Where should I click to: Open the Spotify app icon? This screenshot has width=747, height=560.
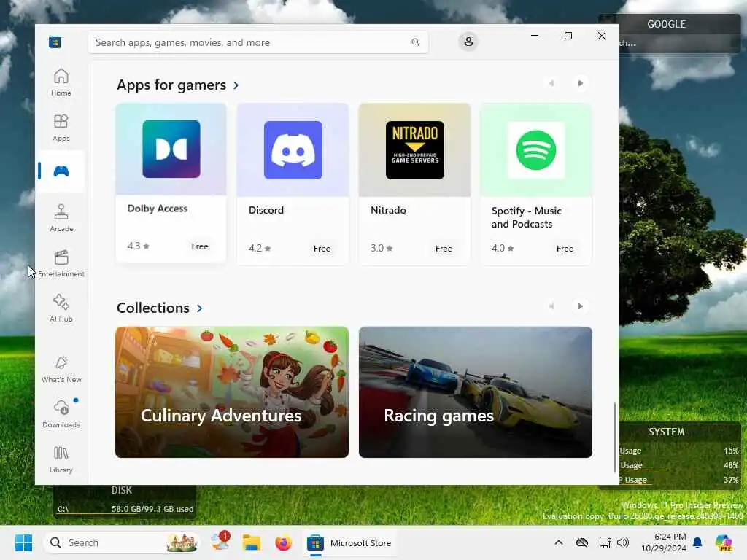[x=536, y=150]
